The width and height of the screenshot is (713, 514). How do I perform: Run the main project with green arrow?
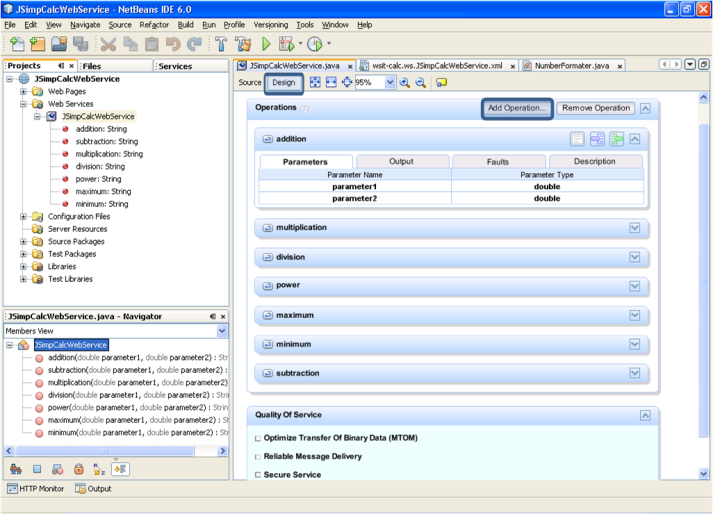[x=266, y=44]
